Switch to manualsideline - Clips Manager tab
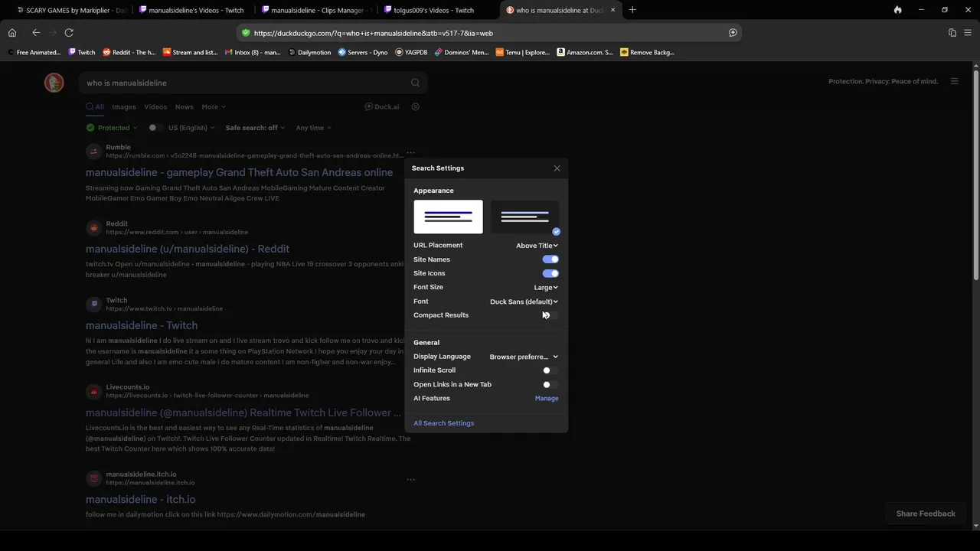 coord(316,10)
